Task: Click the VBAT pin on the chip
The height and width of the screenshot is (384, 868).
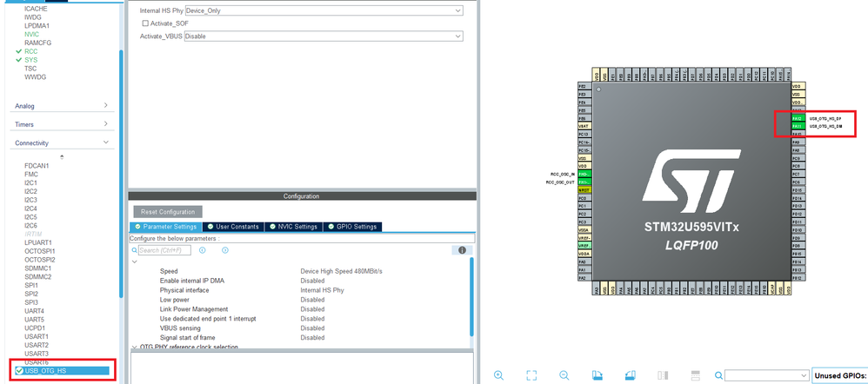Action: tap(584, 126)
